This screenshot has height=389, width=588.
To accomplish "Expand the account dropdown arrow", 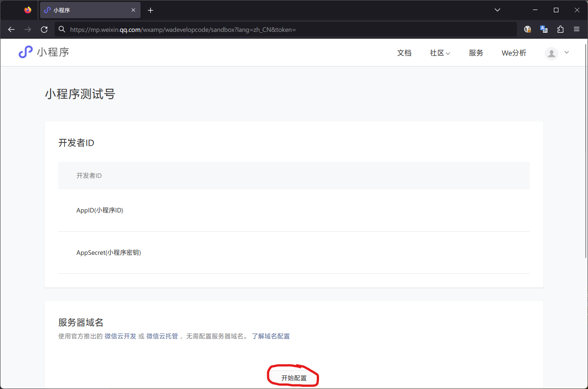I will click(x=567, y=52).
